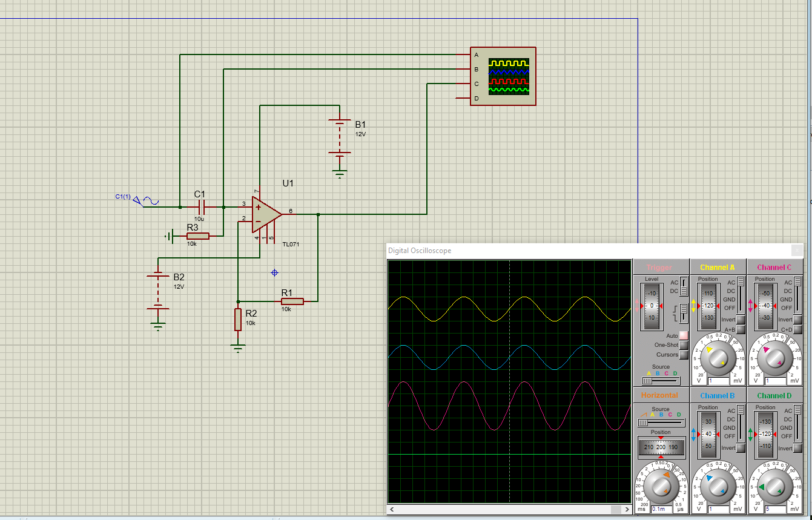Image resolution: width=812 pixels, height=520 pixels.
Task: Select the TL071 op-amp U1 symbol
Action: point(265,214)
